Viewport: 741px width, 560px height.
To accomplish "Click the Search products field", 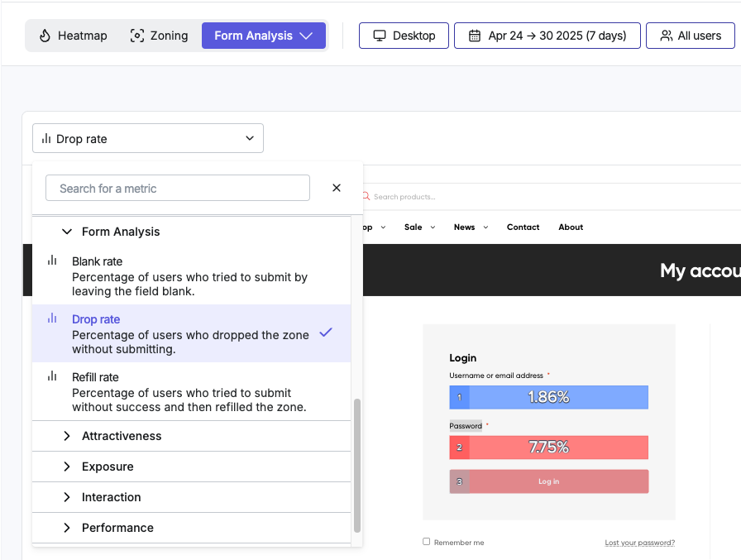I will tap(553, 197).
